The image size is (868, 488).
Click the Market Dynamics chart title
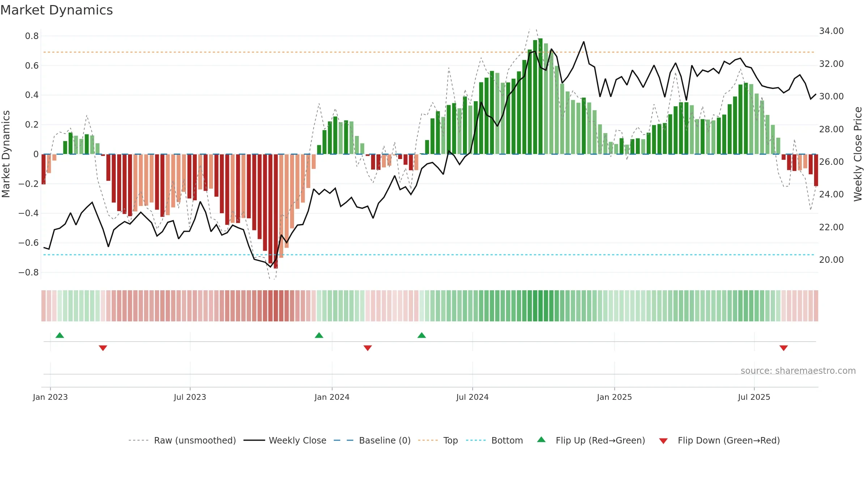57,10
